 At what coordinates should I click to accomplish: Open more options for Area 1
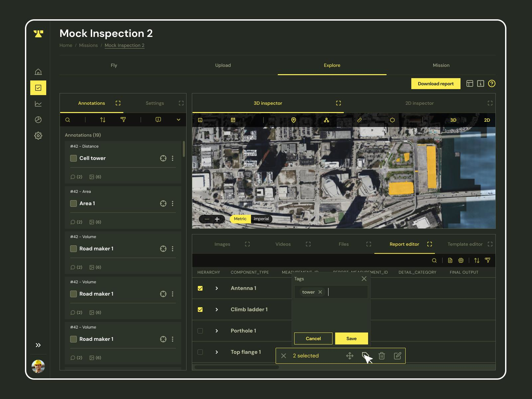point(173,203)
